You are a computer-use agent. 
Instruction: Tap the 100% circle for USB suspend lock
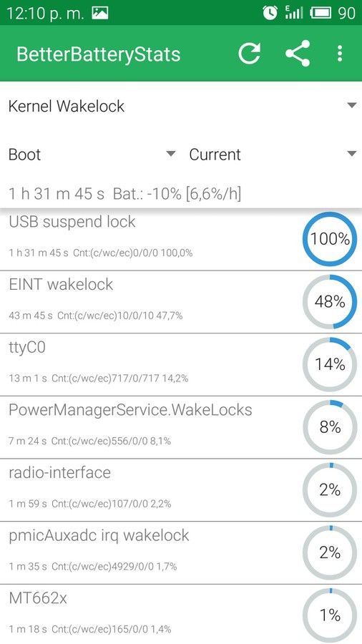pos(330,238)
